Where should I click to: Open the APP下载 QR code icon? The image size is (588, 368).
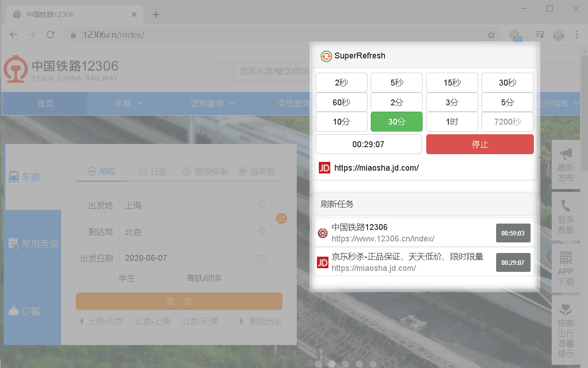click(x=566, y=258)
